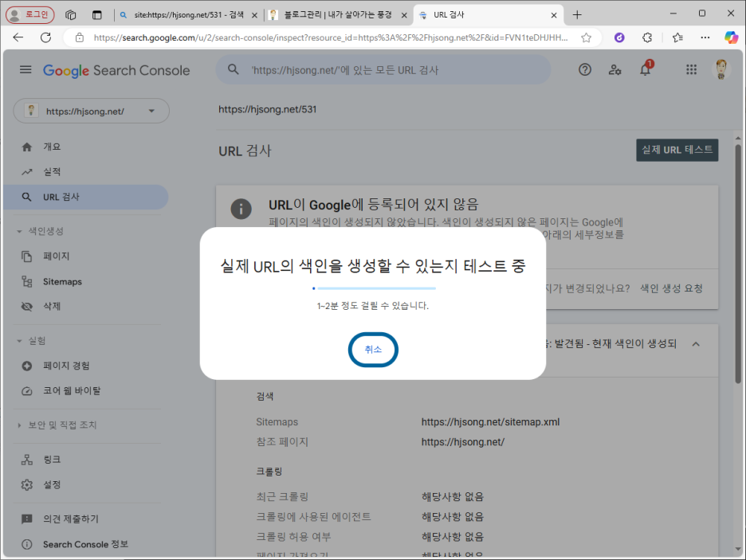Collapse the 실험 section
Screen dimensions: 746x560
(x=31, y=341)
